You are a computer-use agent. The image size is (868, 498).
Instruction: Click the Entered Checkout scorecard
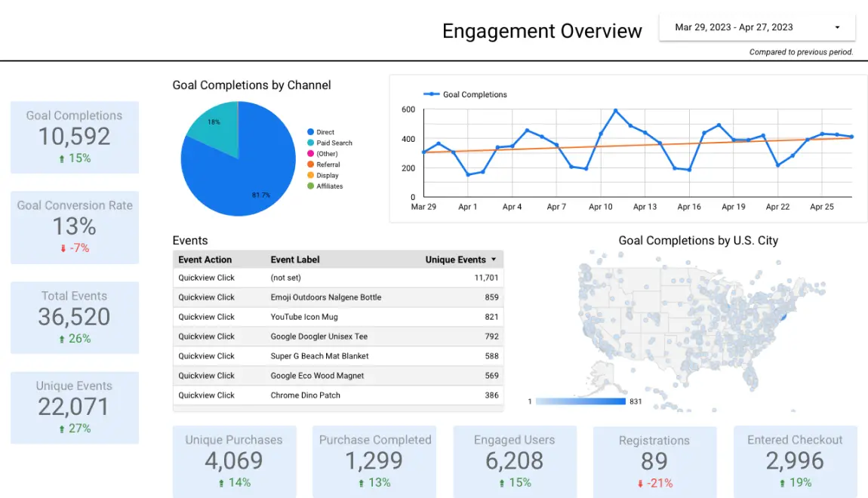(x=796, y=462)
